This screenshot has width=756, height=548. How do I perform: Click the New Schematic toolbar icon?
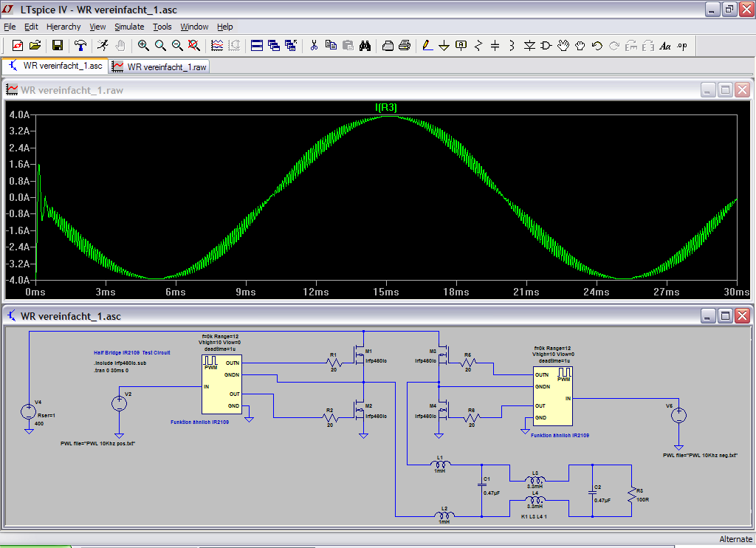[x=18, y=45]
